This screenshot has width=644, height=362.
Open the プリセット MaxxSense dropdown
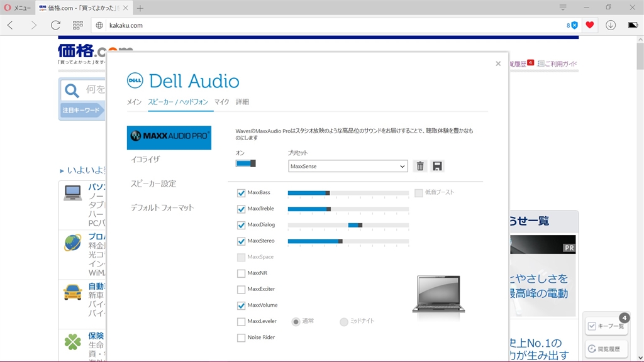(x=348, y=166)
